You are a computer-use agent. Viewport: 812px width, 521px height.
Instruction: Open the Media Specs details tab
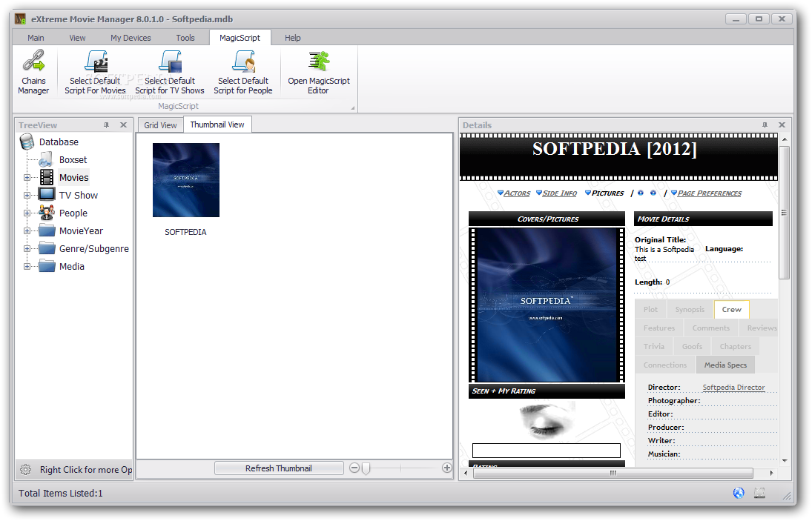[x=725, y=365]
